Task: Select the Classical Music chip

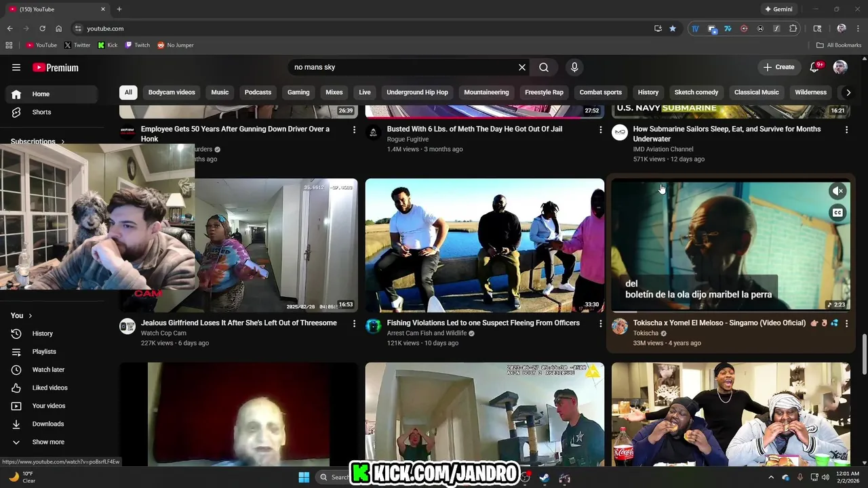Action: coord(756,92)
